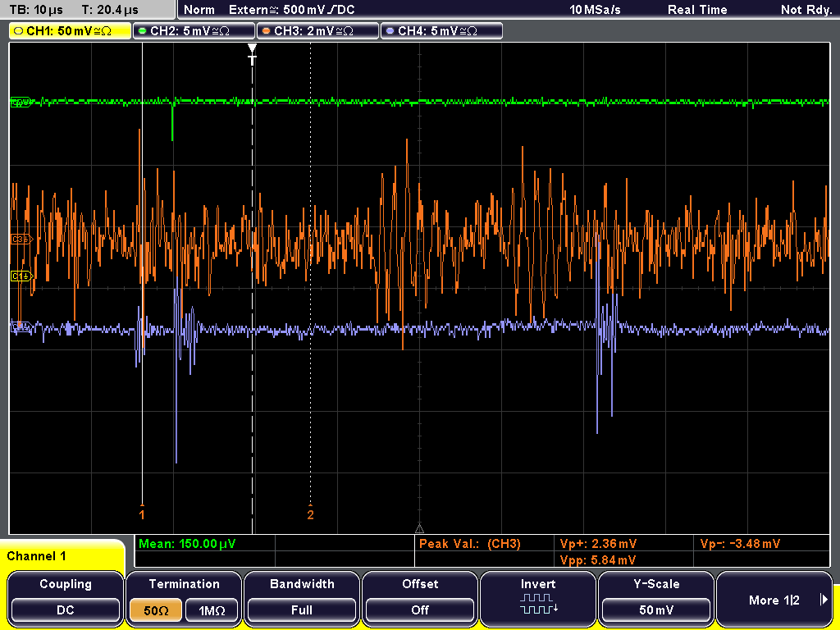Open More 1|2 menu page
840x630 pixels.
[x=774, y=599]
